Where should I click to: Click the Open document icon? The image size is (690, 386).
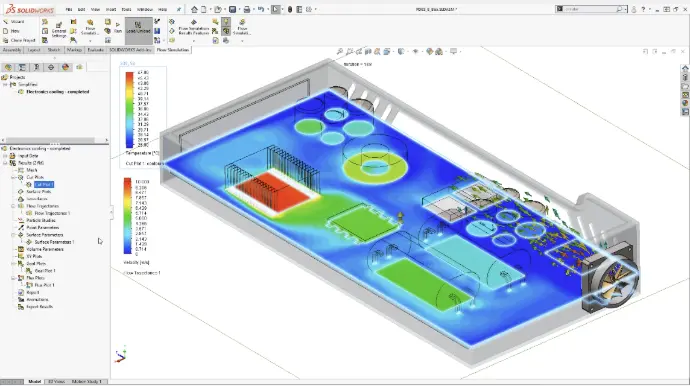[218, 9]
